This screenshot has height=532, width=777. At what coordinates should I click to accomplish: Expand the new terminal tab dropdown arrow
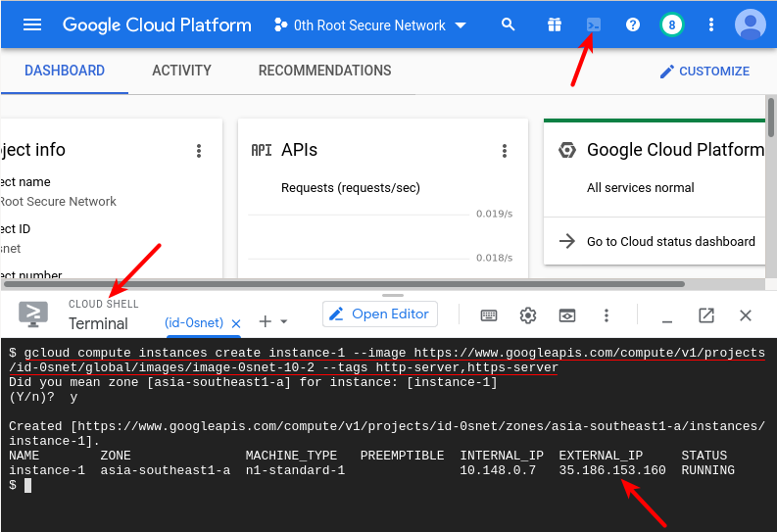click(284, 322)
